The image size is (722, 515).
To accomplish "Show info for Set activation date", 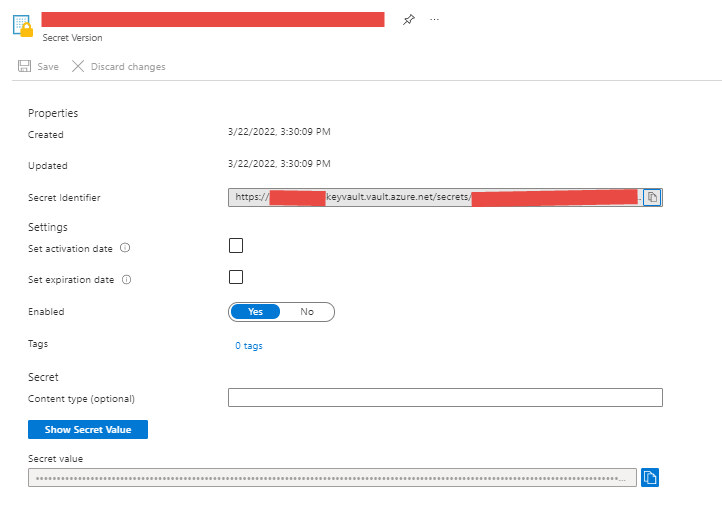I will 126,248.
